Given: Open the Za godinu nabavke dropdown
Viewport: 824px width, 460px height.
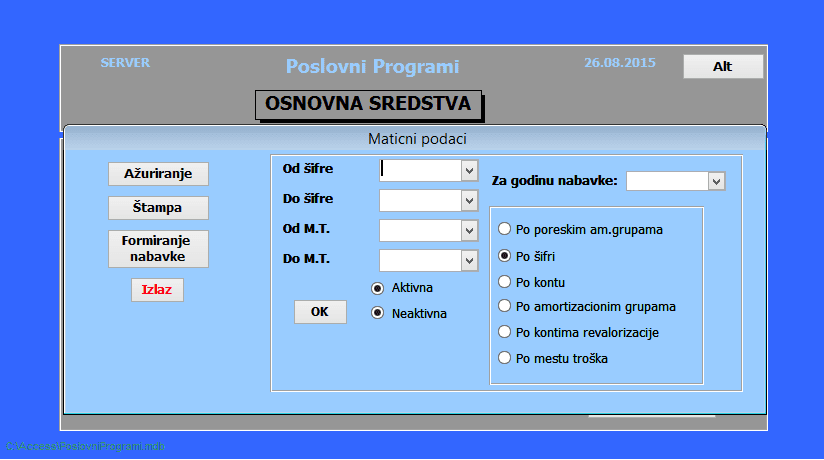Looking at the screenshot, I should click(x=715, y=181).
